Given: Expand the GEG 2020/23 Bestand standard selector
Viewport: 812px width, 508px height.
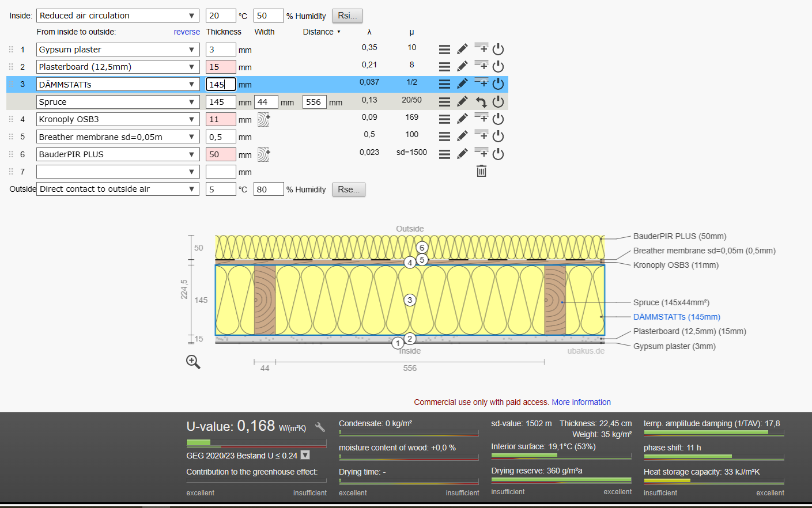Looking at the screenshot, I should point(305,455).
